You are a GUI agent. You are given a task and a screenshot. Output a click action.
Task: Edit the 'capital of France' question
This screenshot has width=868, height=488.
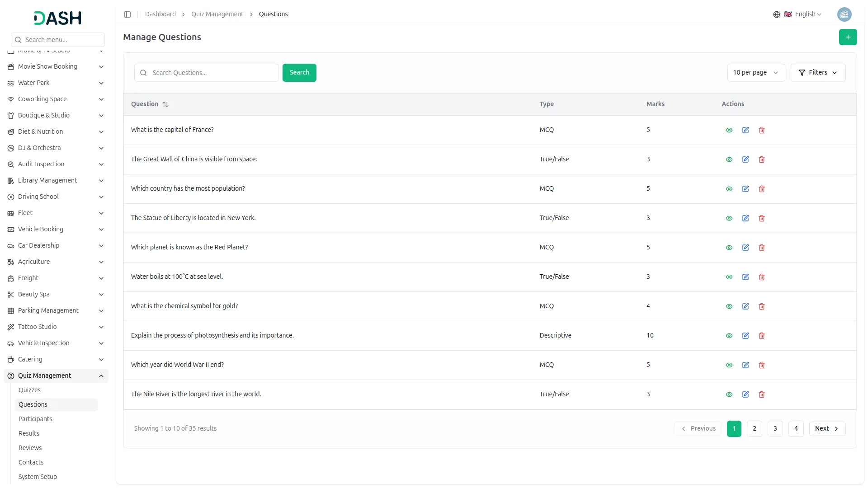[745, 130]
